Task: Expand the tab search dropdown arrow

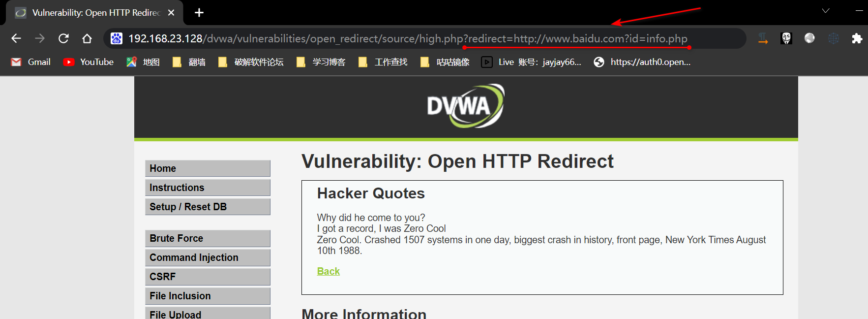Action: (x=826, y=11)
